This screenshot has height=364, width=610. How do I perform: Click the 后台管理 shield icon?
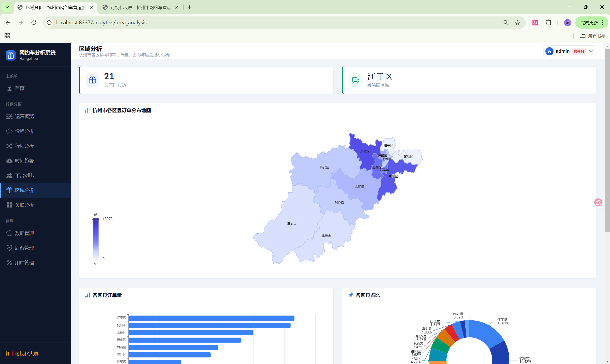tap(9, 248)
